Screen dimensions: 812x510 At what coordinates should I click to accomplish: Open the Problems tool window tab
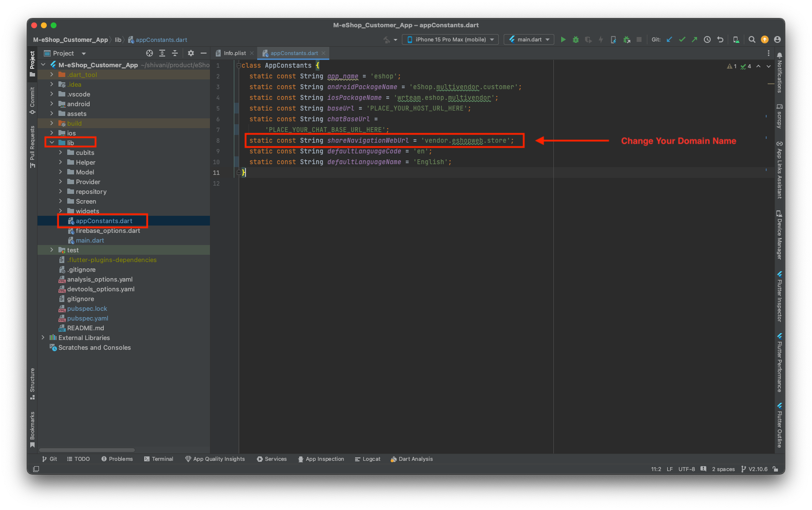pyautogui.click(x=117, y=459)
